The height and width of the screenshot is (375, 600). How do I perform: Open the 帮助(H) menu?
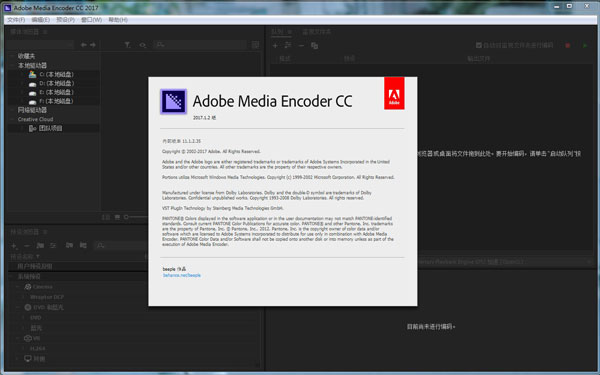[118, 20]
